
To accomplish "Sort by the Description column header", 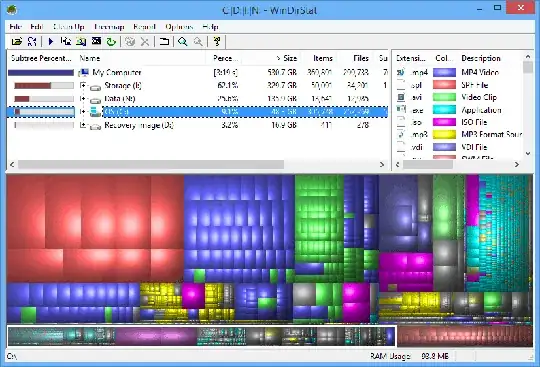I will (490, 58).
